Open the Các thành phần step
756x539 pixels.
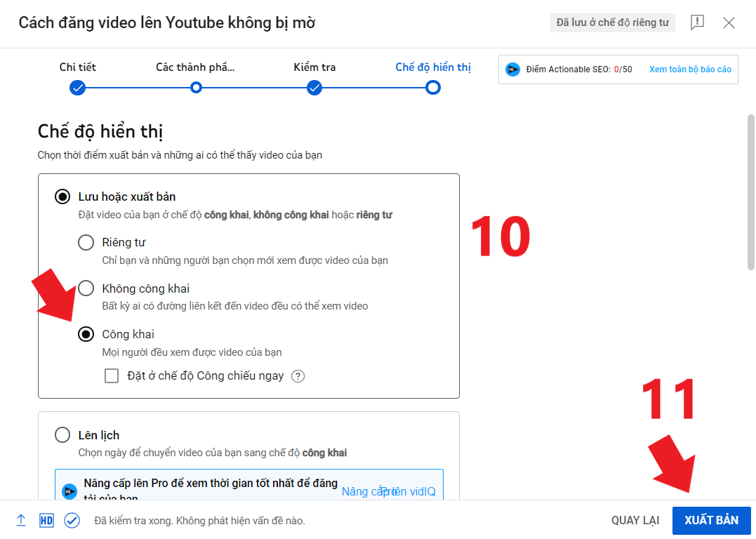click(x=196, y=88)
